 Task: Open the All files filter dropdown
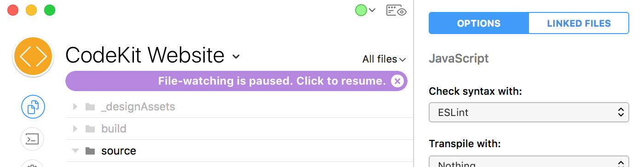point(384,59)
